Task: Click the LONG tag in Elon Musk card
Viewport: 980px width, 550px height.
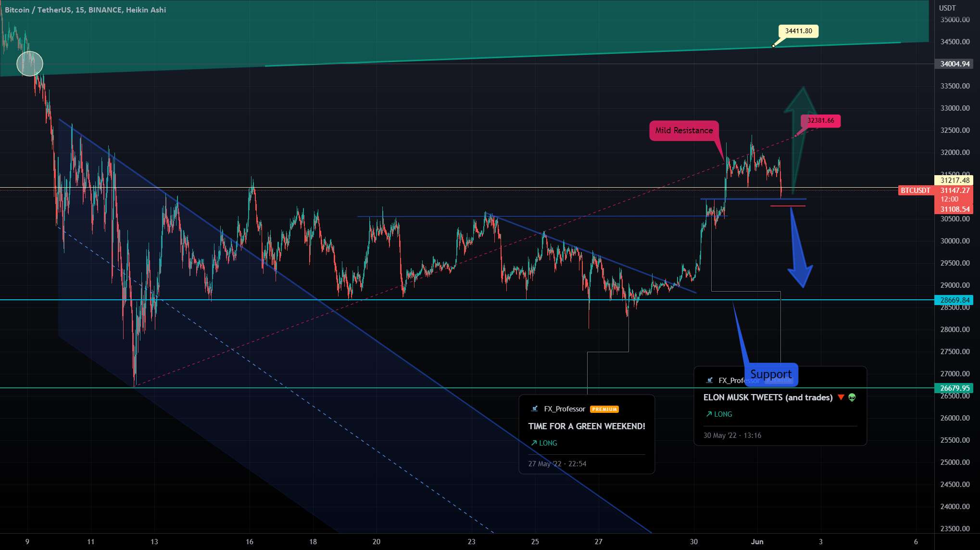Action: [719, 414]
